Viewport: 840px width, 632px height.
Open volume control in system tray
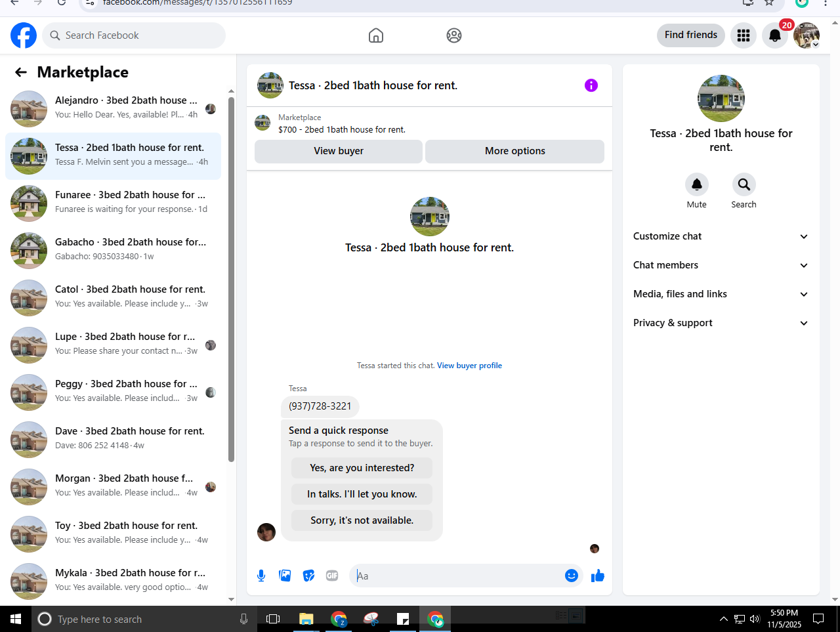(x=755, y=619)
